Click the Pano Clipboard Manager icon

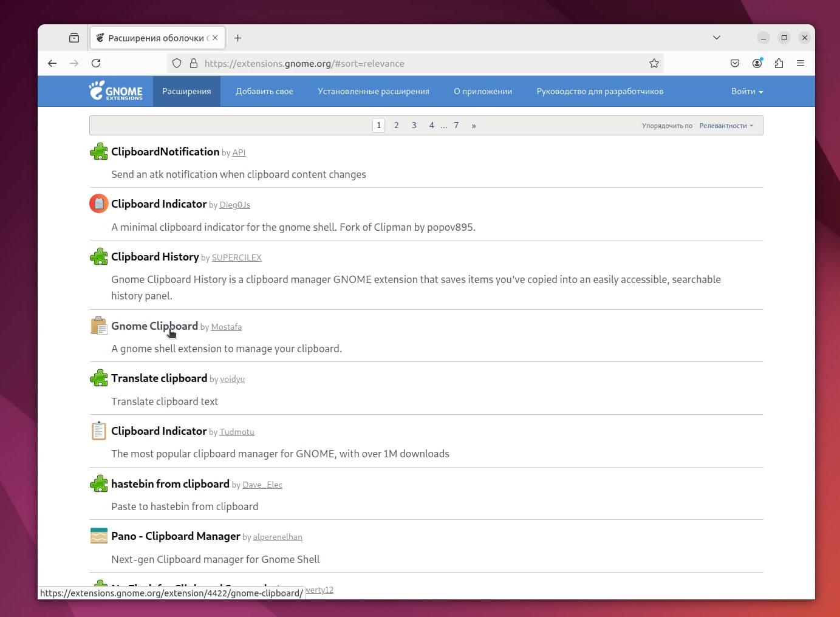(x=99, y=536)
